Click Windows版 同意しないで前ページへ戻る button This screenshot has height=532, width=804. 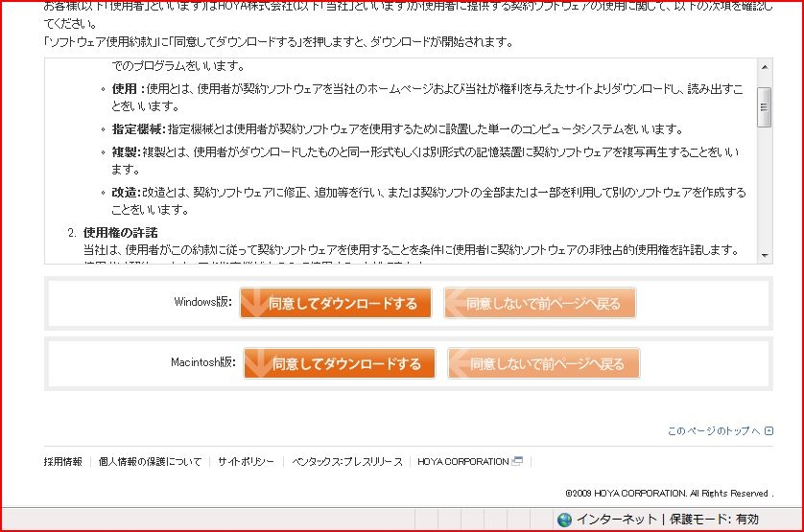[539, 303]
